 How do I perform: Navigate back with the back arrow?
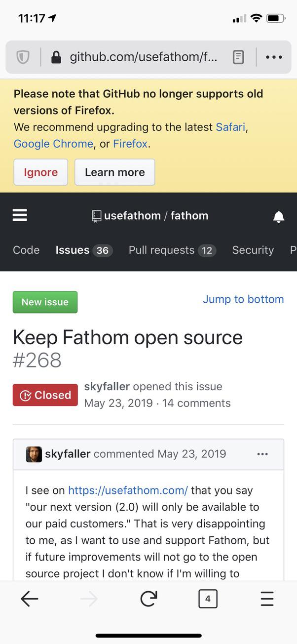[30, 599]
